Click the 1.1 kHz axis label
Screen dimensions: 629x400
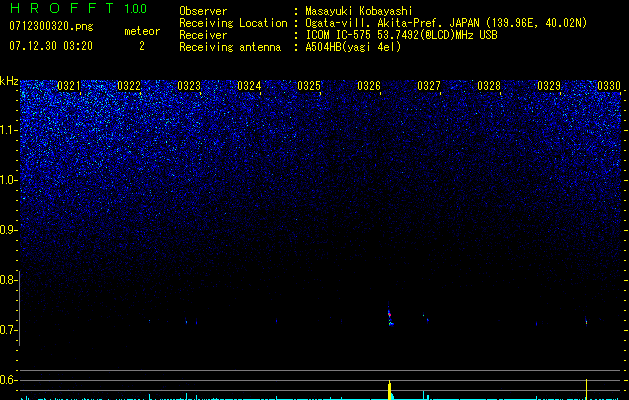[x=8, y=130]
